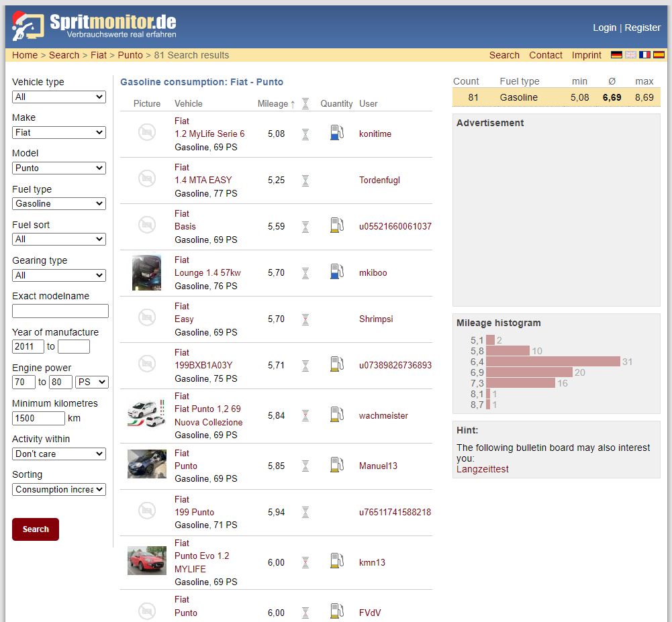This screenshot has width=672, height=622.
Task: Open user profile konitime
Action: click(375, 134)
